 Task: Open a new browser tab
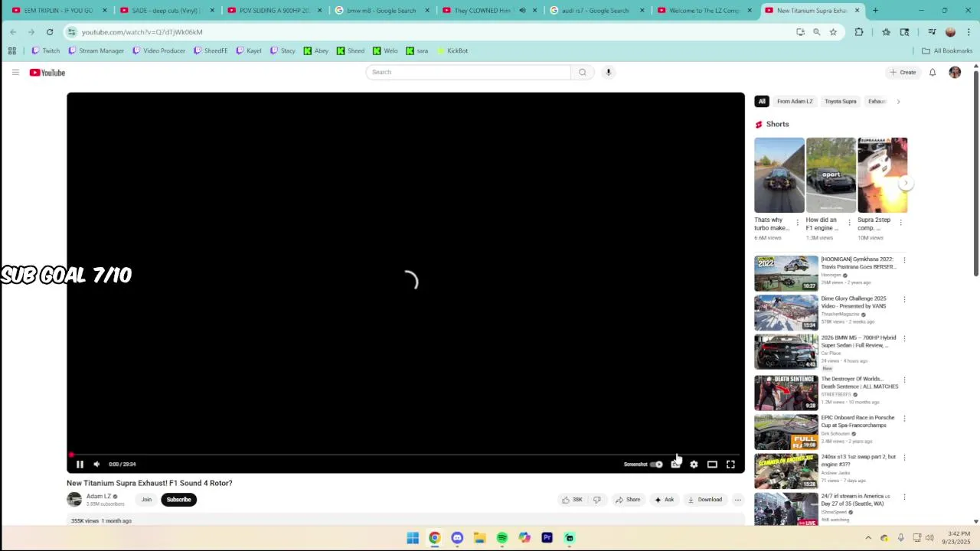coord(875,11)
